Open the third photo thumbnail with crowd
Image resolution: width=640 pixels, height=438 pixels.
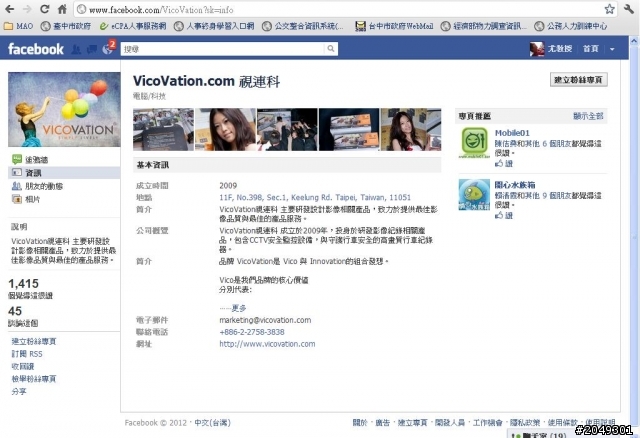pyautogui.click(x=287, y=129)
